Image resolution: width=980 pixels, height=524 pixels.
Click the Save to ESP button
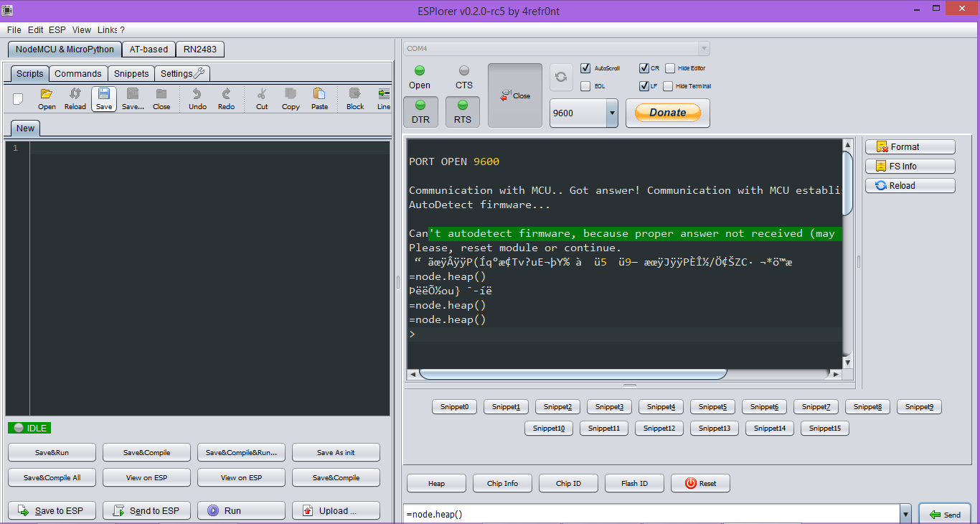pyautogui.click(x=52, y=510)
